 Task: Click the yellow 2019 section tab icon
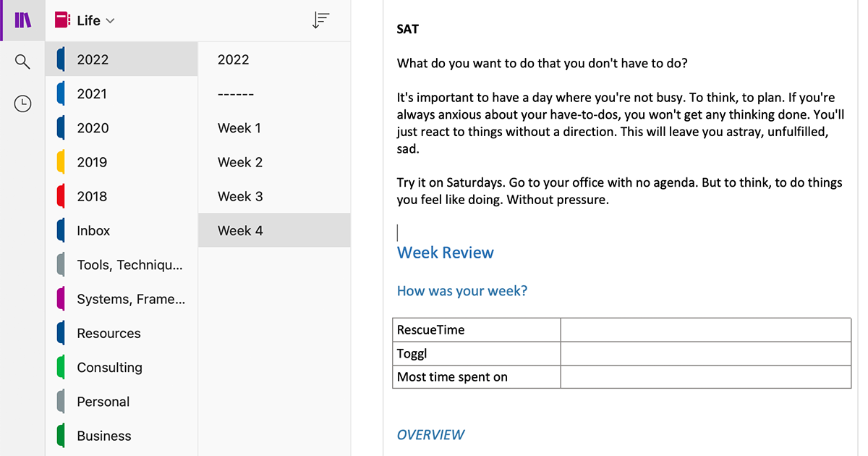61,162
